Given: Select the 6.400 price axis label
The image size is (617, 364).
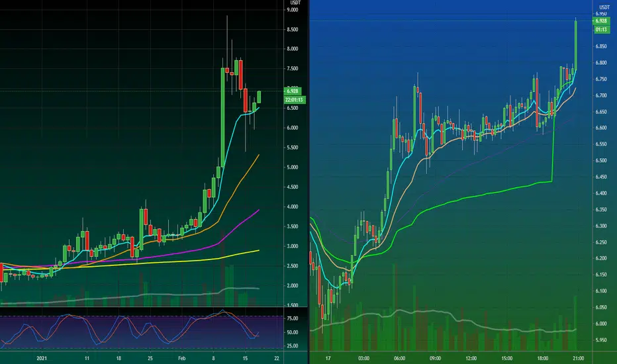Looking at the screenshot, I should [x=601, y=193].
